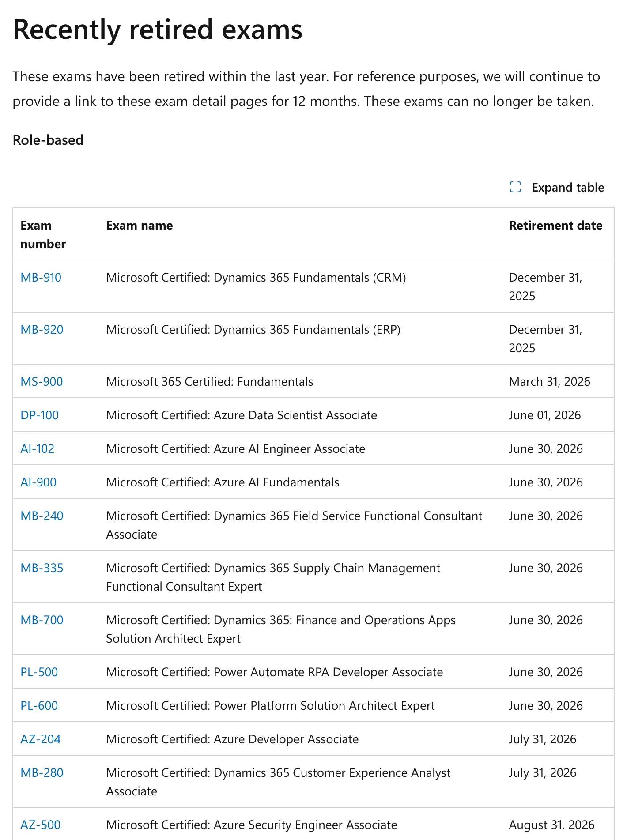Select Azure Data Scientist Associate cell

242,415
